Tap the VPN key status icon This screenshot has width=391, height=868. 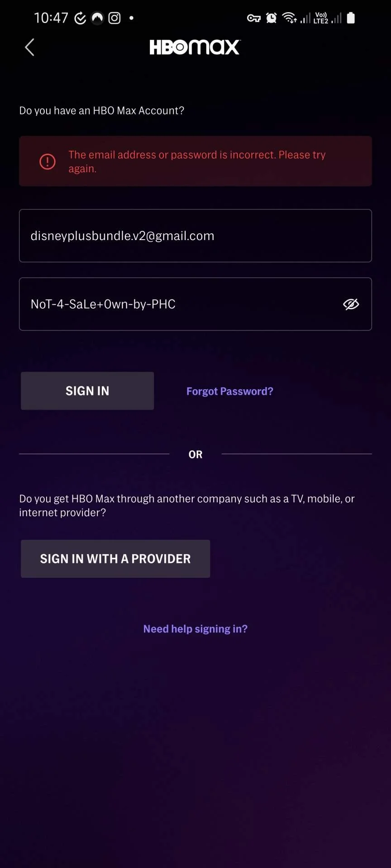253,18
